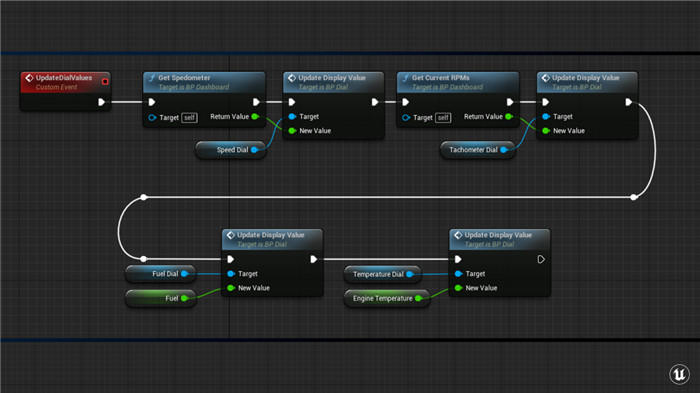Click the upper-left reroute node on the exec wire
The height and width of the screenshot is (393, 700).
[144, 197]
